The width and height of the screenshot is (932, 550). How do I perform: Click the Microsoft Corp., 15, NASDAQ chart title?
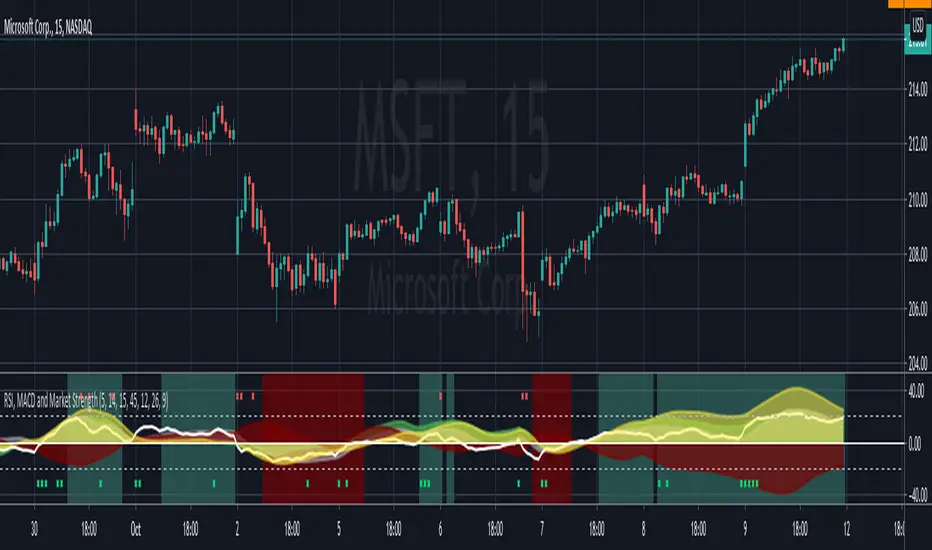48,27
